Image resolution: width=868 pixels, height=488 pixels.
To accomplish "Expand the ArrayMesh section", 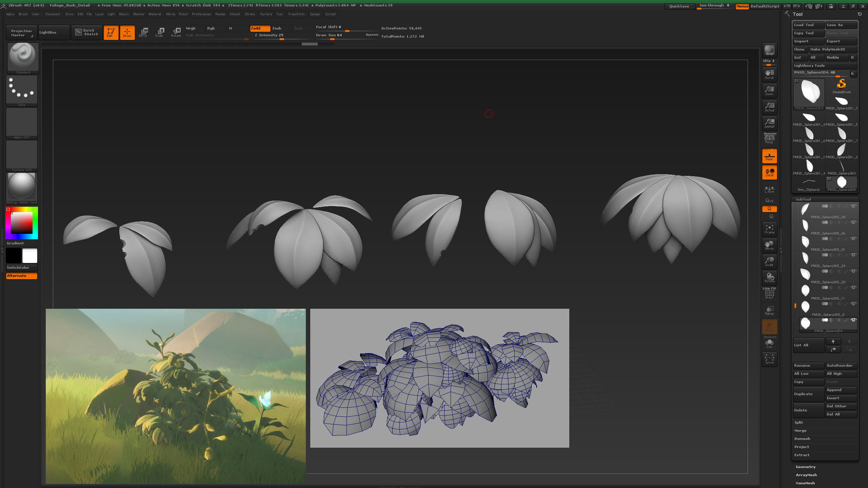I will [x=806, y=475].
